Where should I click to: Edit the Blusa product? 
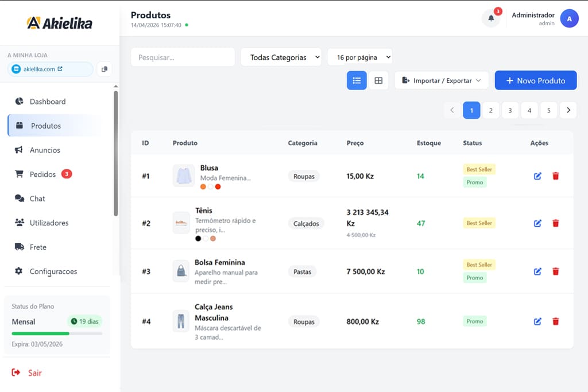(x=537, y=176)
